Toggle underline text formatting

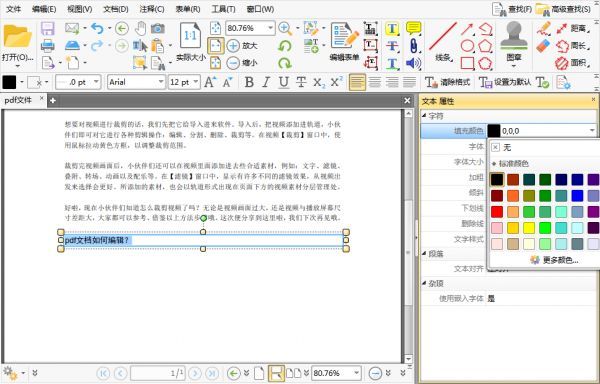point(284,82)
